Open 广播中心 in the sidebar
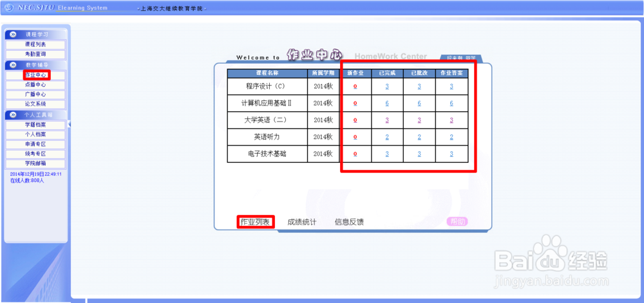Image resolution: width=644 pixels, height=303 pixels. pyautogui.click(x=35, y=95)
